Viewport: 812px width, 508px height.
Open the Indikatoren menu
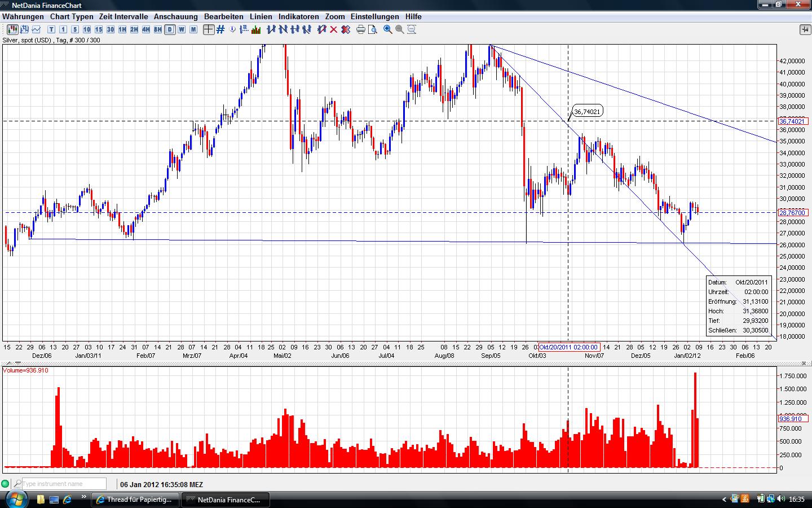click(x=298, y=17)
